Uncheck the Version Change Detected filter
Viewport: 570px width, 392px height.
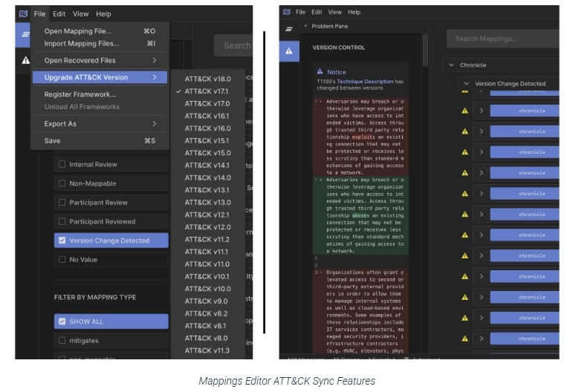point(62,241)
